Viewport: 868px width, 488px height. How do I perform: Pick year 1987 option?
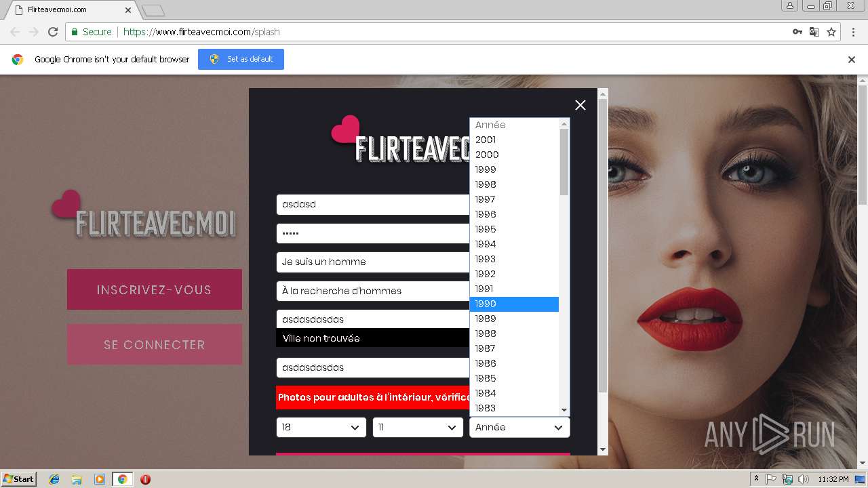tap(514, 348)
